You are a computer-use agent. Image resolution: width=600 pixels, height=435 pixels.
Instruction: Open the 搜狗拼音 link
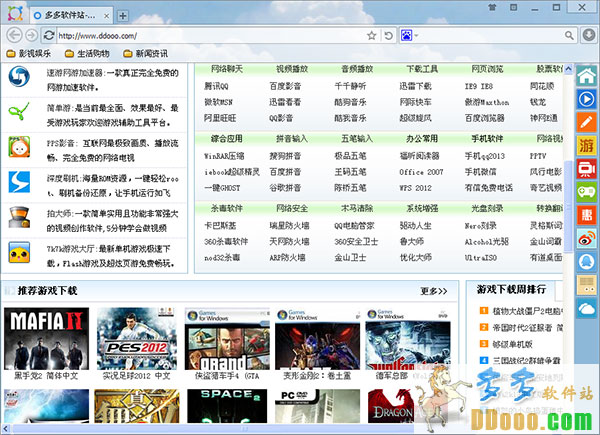tap(285, 156)
